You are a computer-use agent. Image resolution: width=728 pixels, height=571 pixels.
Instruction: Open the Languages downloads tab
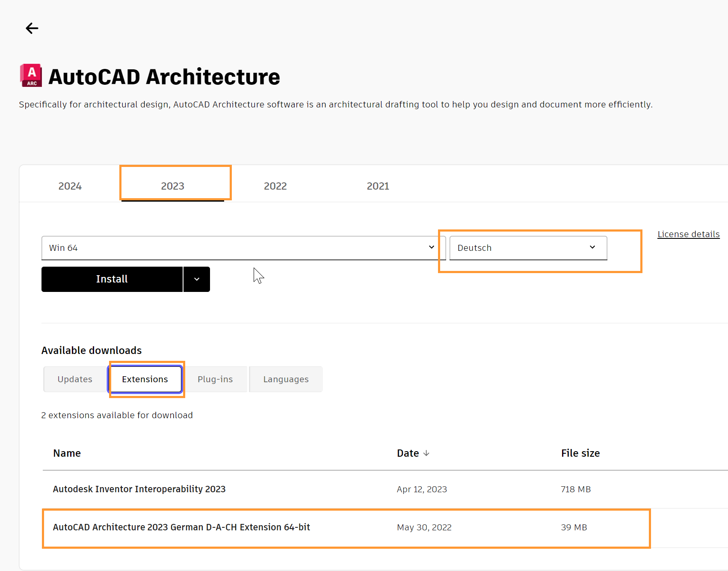click(286, 379)
